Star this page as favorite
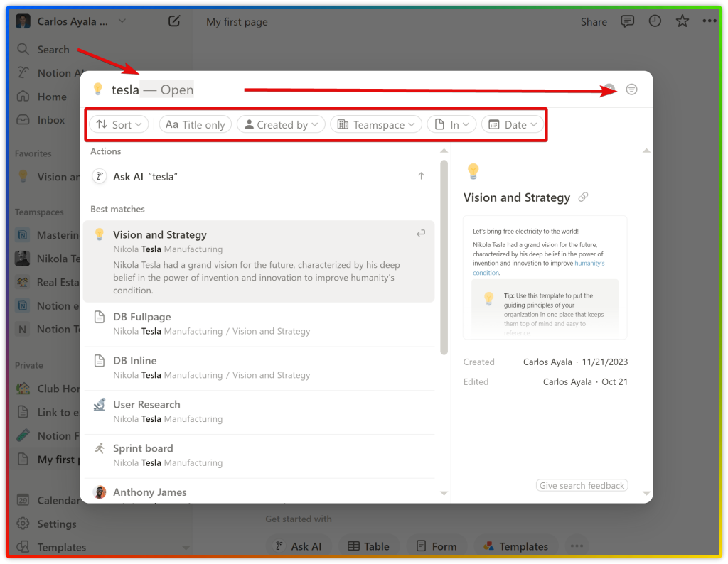The height and width of the screenshot is (564, 728). click(682, 21)
